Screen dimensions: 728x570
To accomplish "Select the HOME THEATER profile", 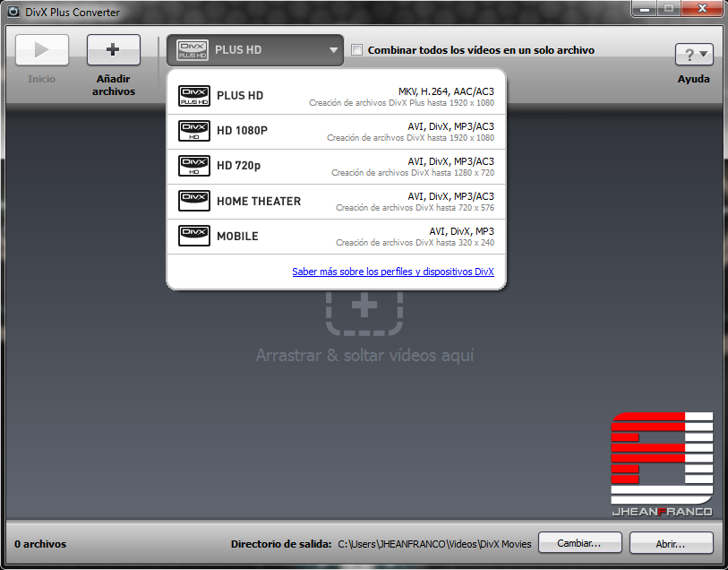I will (336, 202).
